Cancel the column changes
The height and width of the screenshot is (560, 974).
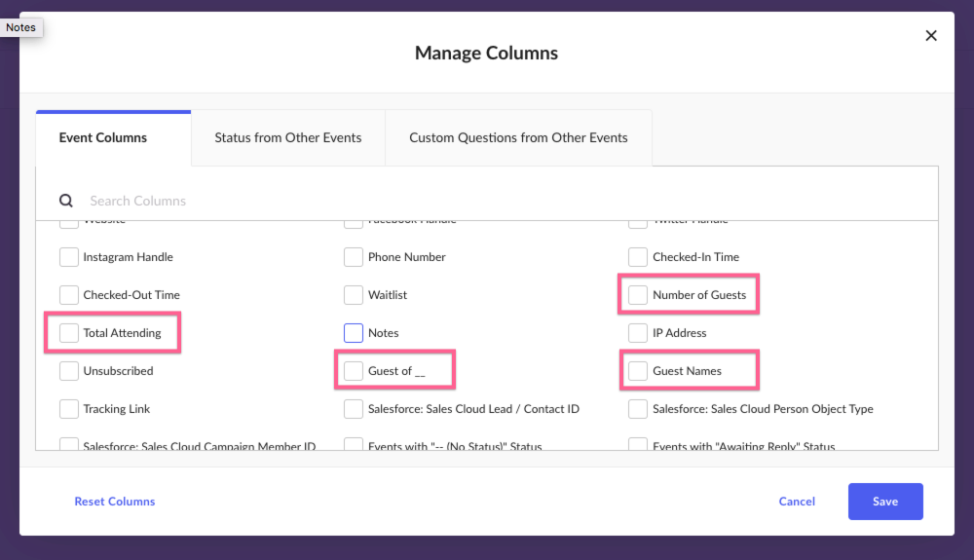coord(797,501)
